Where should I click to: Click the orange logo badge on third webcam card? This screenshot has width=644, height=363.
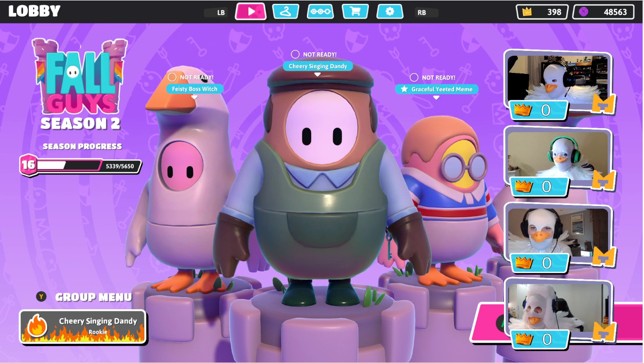point(603,256)
